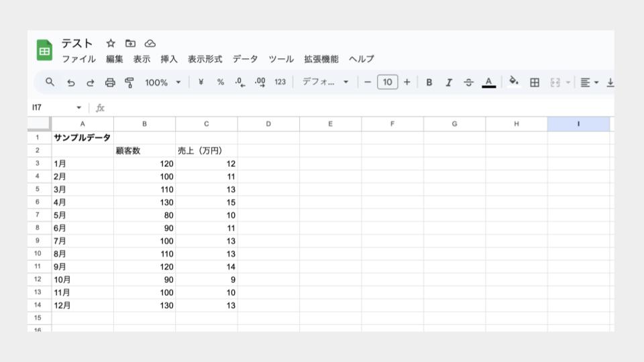The image size is (644, 362).
Task: Click the redo arrow icon
Action: click(90, 82)
